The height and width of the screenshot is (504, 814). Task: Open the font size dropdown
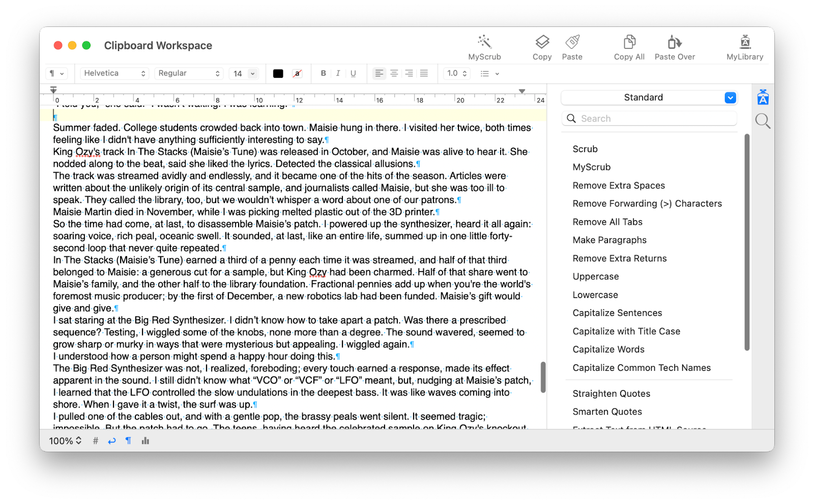tap(244, 73)
